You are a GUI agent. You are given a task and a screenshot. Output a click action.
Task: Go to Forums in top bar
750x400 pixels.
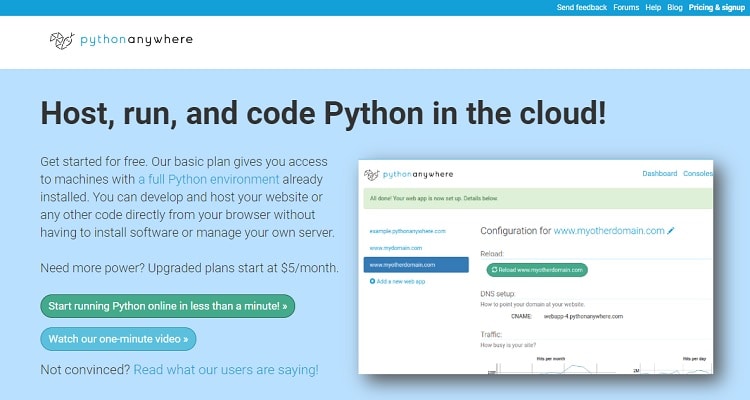pos(626,7)
